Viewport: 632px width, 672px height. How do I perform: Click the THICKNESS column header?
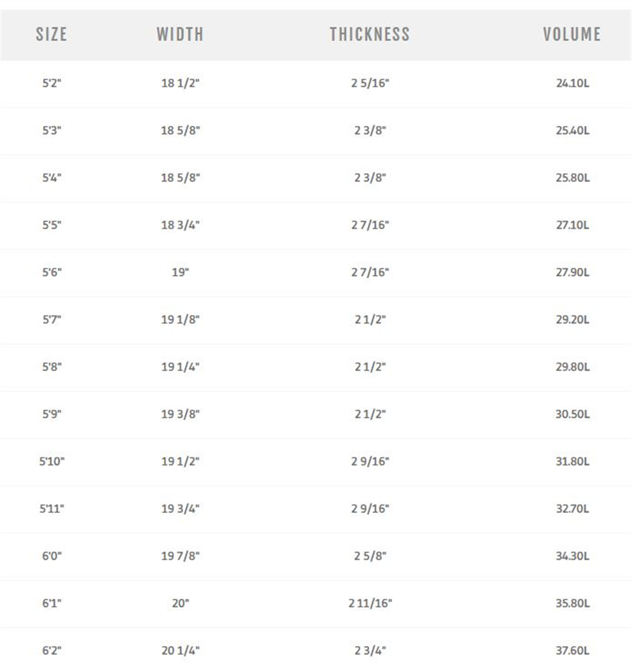click(370, 34)
